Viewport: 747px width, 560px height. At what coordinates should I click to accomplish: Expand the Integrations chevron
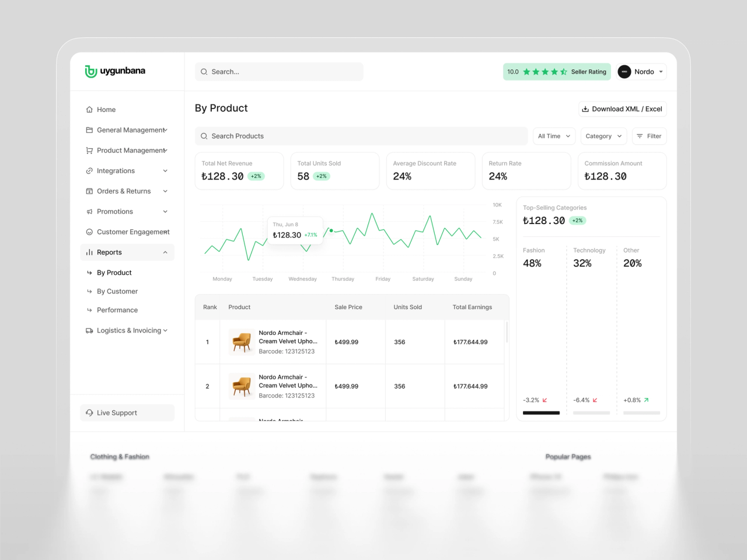click(x=165, y=171)
